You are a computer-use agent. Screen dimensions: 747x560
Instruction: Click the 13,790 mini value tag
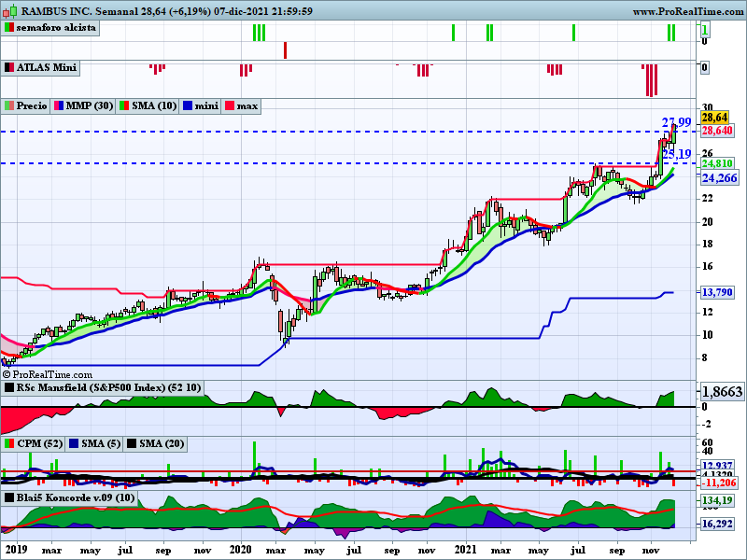pos(717,292)
